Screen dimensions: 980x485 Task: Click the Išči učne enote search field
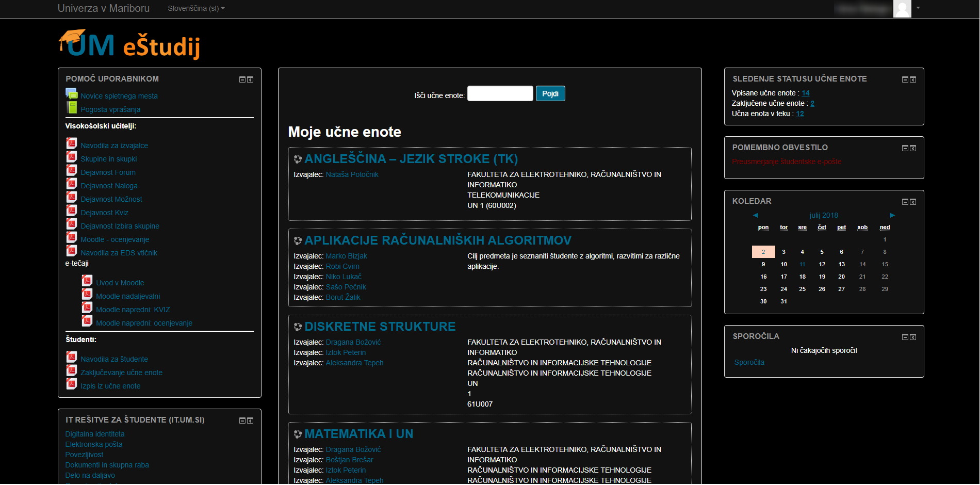click(x=500, y=93)
